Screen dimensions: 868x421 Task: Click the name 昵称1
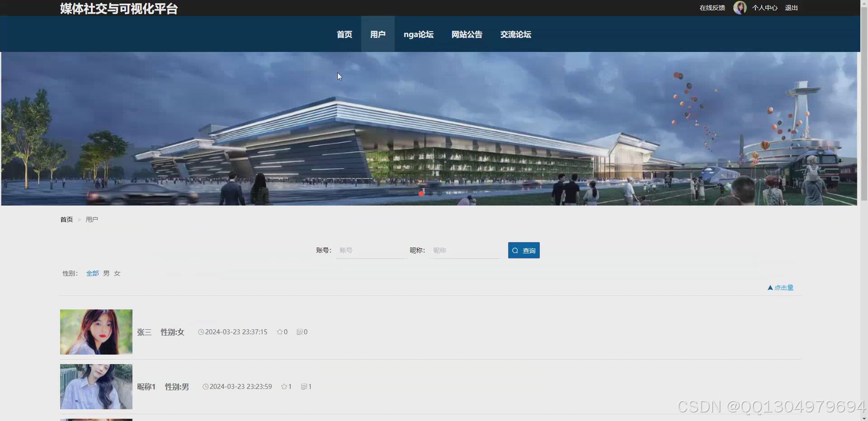pos(146,387)
